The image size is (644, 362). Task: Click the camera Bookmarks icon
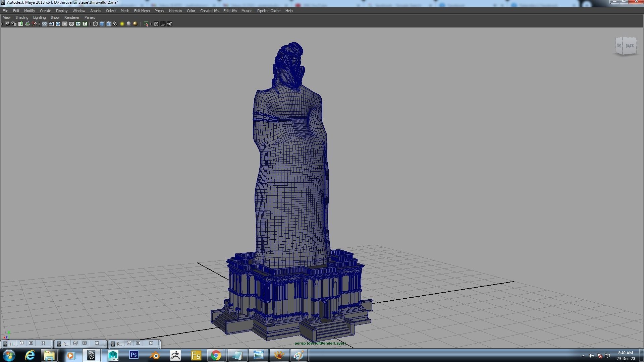[21, 24]
